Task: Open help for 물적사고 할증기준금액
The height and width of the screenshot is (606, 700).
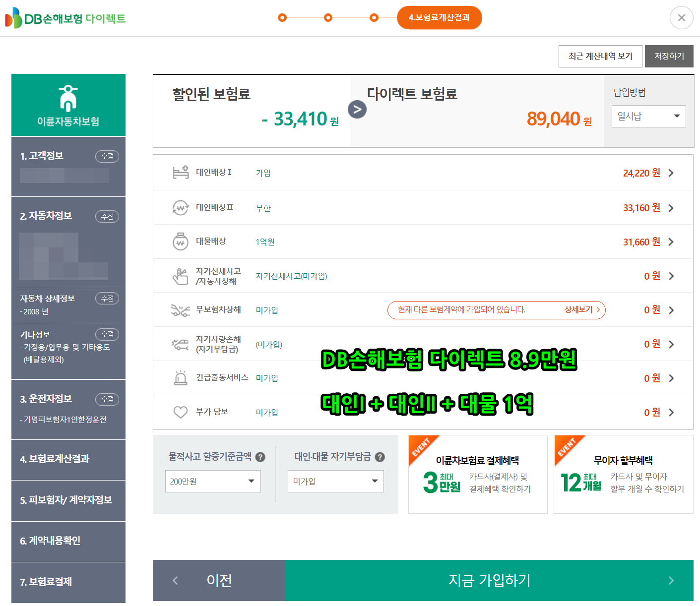Action: (x=260, y=457)
